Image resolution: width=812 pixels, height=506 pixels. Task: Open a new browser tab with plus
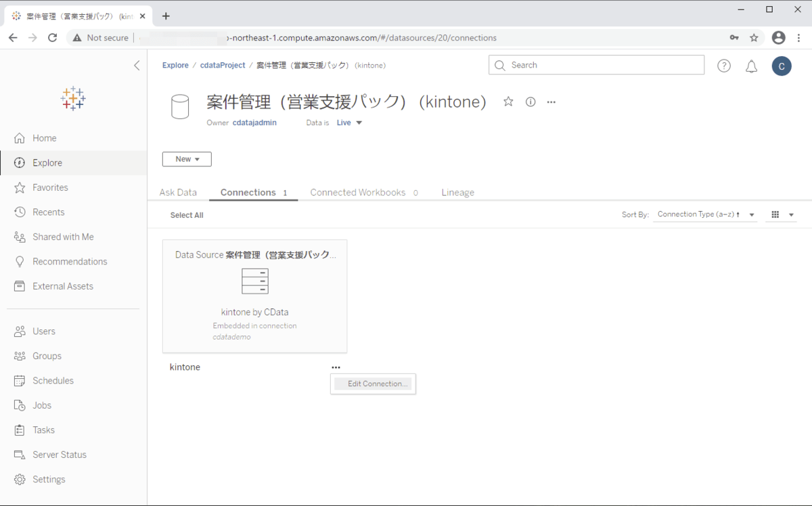[166, 16]
